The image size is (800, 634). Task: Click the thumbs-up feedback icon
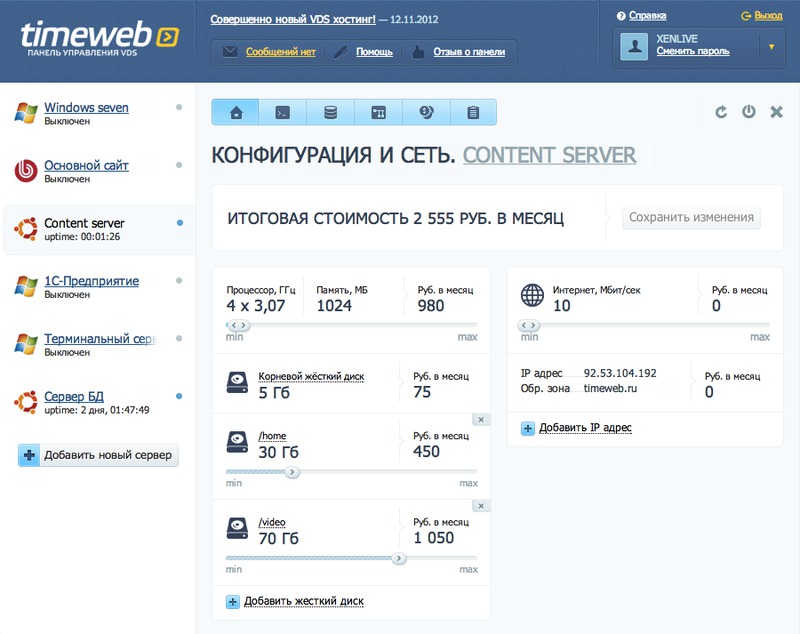point(418,52)
